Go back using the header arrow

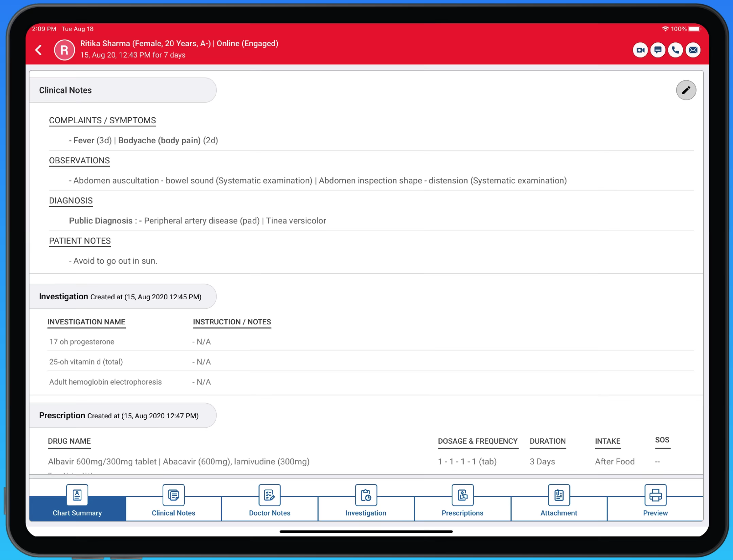click(x=39, y=50)
